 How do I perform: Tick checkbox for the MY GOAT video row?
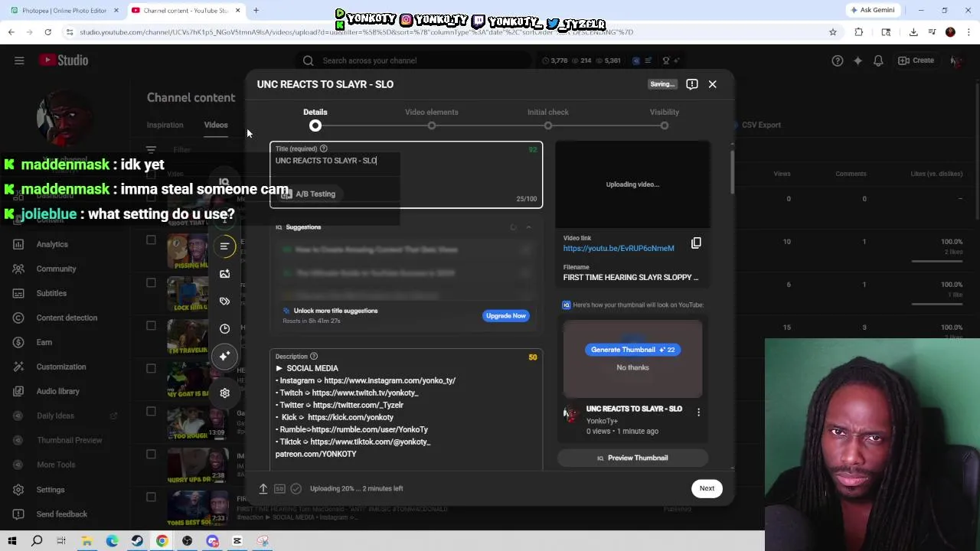151,369
